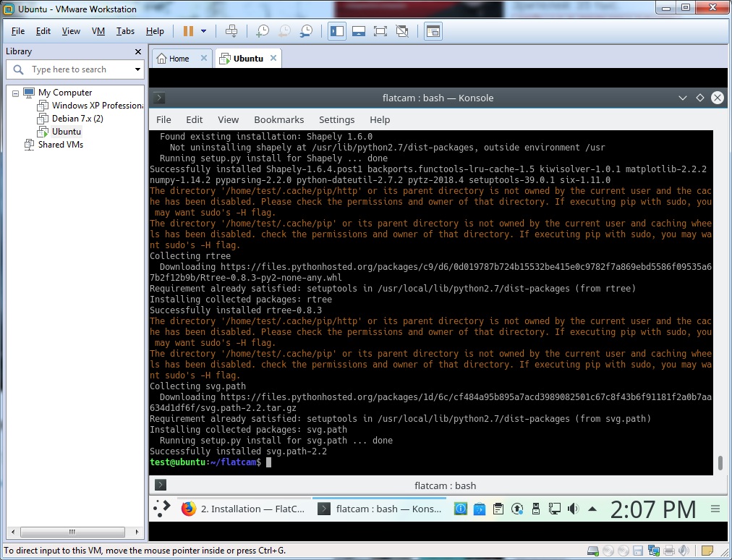The height and width of the screenshot is (560, 732).
Task: Click VMware message log note icon
Action: [x=707, y=551]
